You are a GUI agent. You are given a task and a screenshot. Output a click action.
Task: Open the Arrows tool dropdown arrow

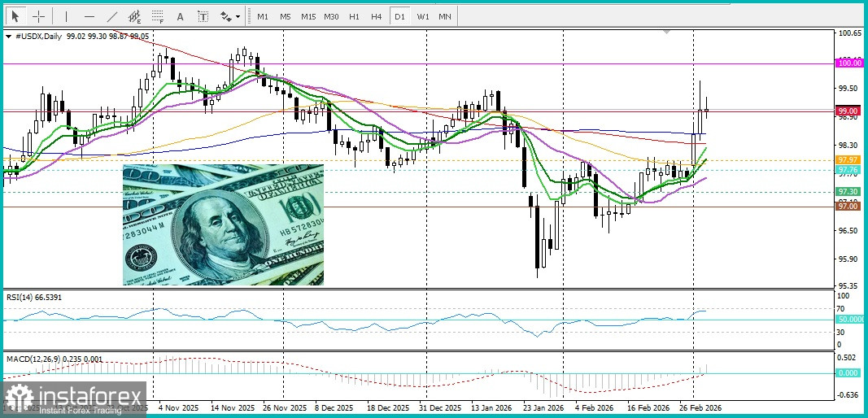238,16
